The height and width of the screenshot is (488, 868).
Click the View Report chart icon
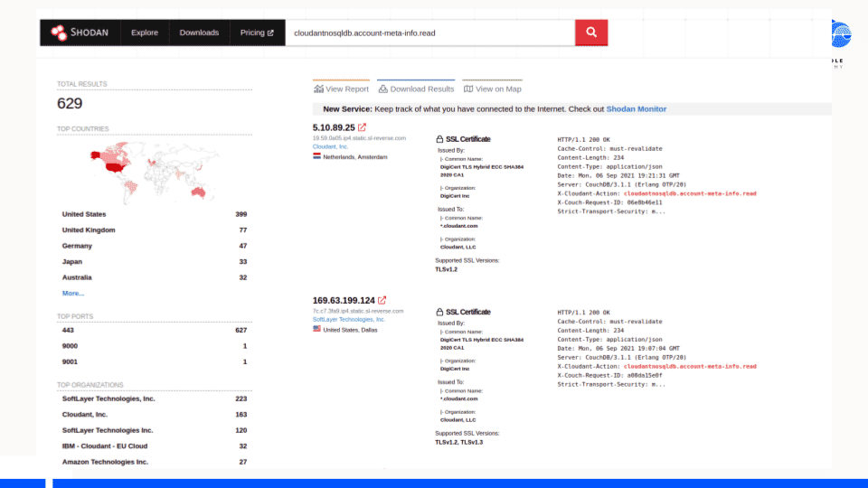point(318,89)
